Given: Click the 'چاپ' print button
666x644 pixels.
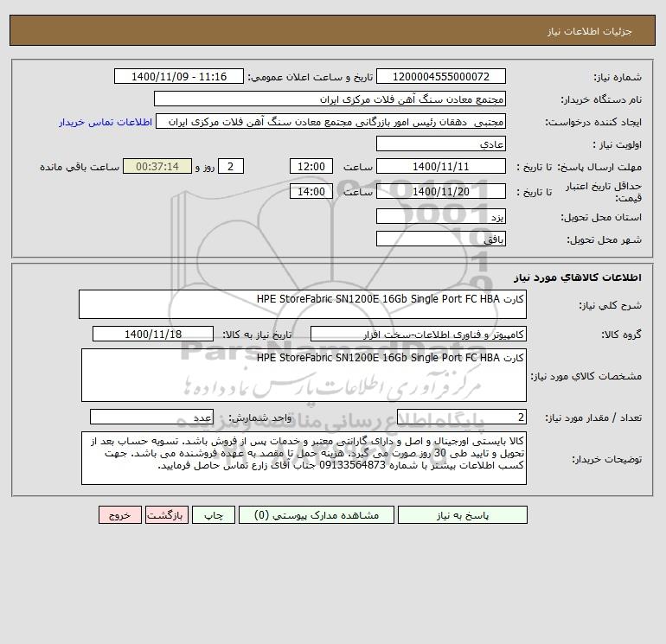Looking at the screenshot, I should [214, 515].
